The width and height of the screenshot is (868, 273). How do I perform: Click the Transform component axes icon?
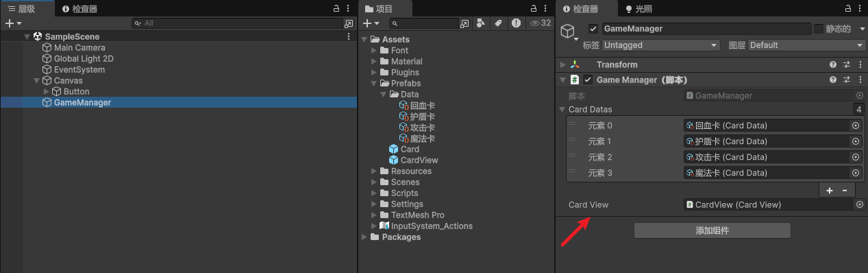(575, 64)
